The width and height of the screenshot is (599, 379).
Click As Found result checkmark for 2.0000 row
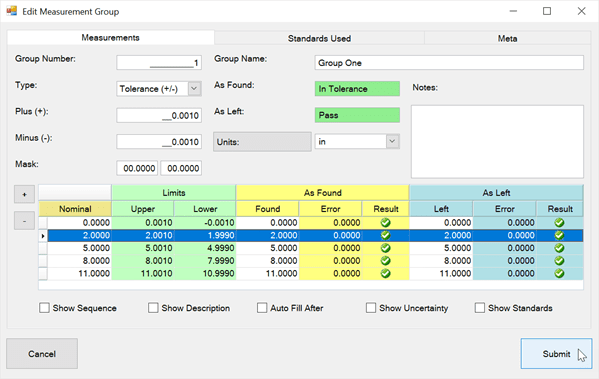click(385, 235)
